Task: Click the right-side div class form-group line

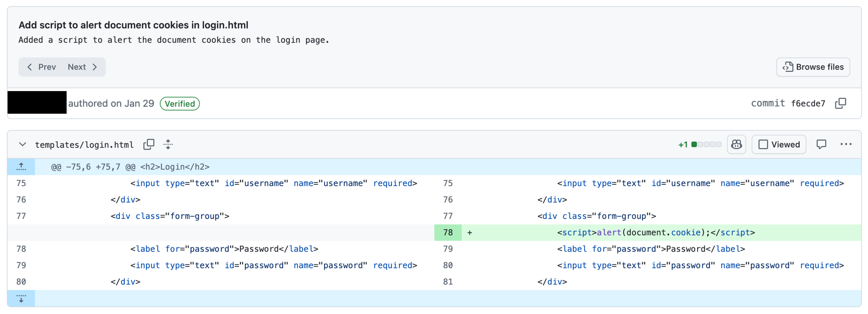Action: [596, 216]
